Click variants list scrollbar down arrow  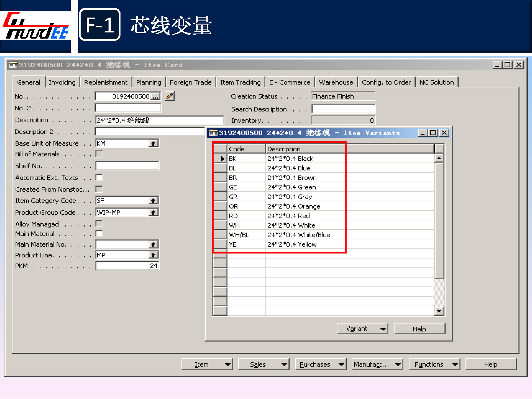(439, 311)
